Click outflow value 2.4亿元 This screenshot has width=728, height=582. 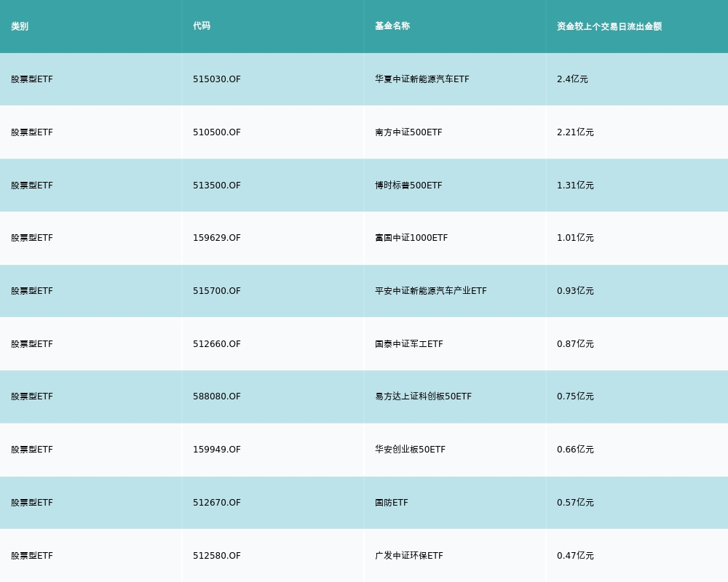tap(572, 79)
